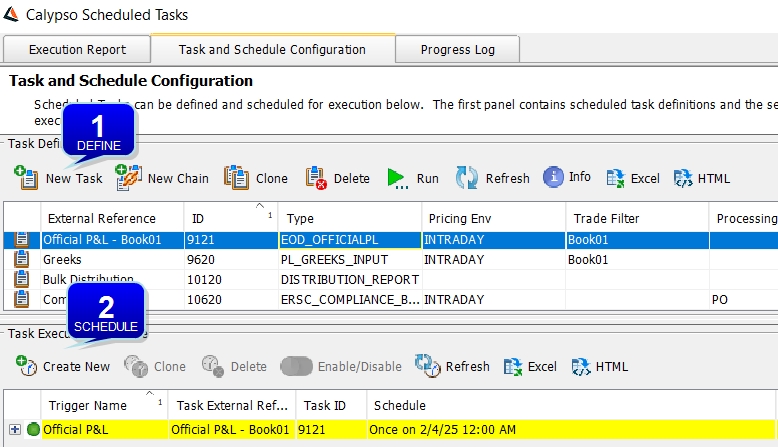Click the Task ID column header

point(331,405)
